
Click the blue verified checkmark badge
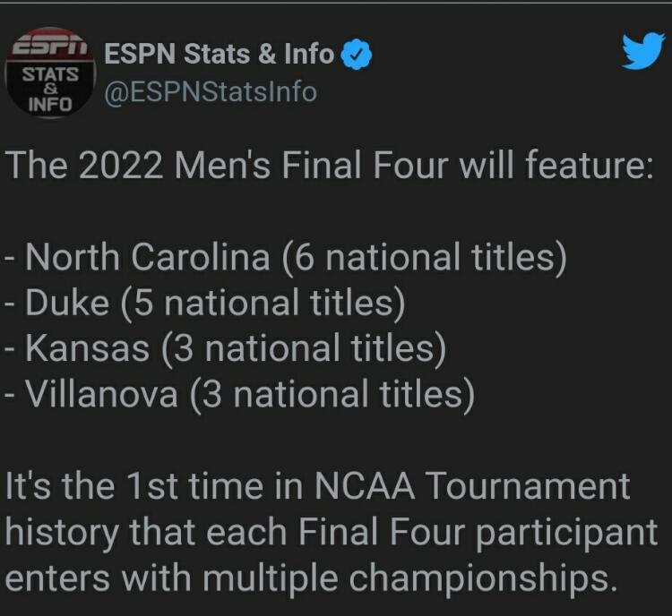pos(357,55)
